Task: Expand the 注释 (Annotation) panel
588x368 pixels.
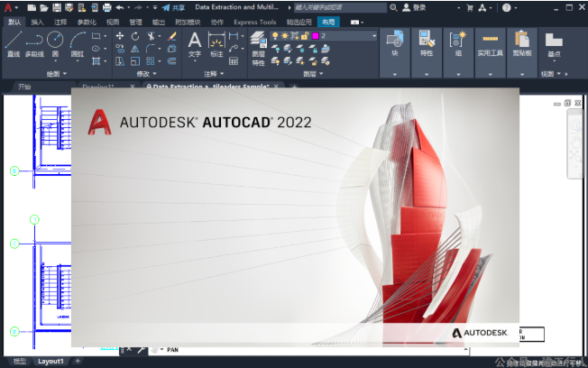Action: (x=214, y=74)
